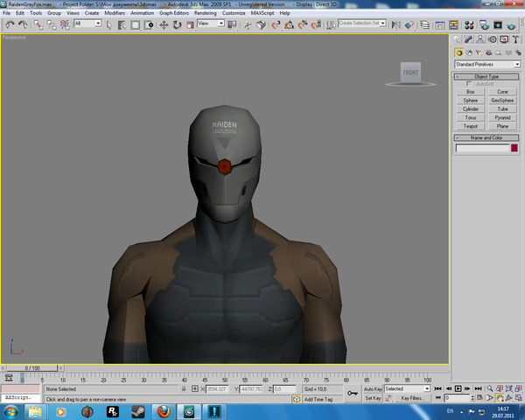
Task: Toggle Selection Lock padlock
Action: (184, 388)
